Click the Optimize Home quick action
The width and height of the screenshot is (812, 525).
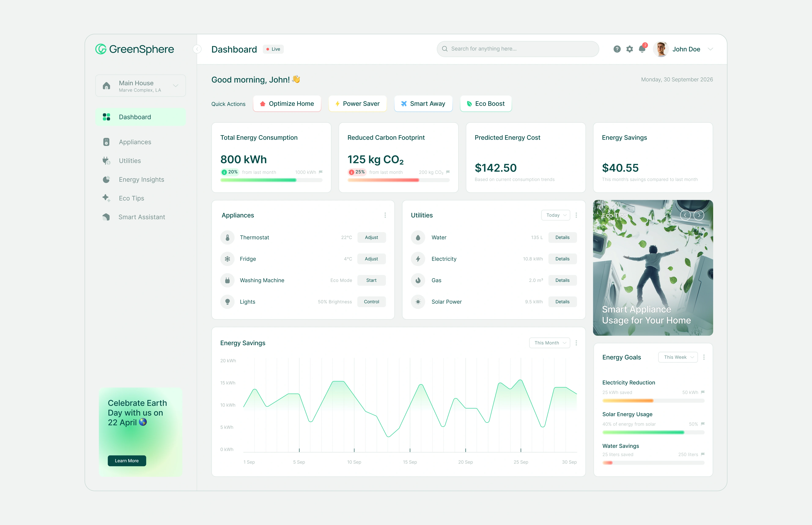click(x=287, y=104)
